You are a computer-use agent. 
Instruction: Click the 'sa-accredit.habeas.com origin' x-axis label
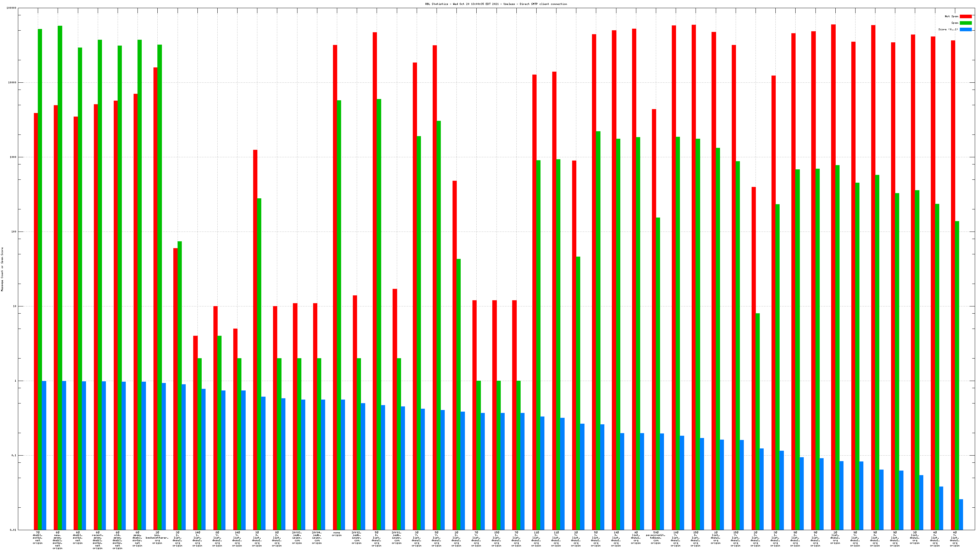coord(656,538)
